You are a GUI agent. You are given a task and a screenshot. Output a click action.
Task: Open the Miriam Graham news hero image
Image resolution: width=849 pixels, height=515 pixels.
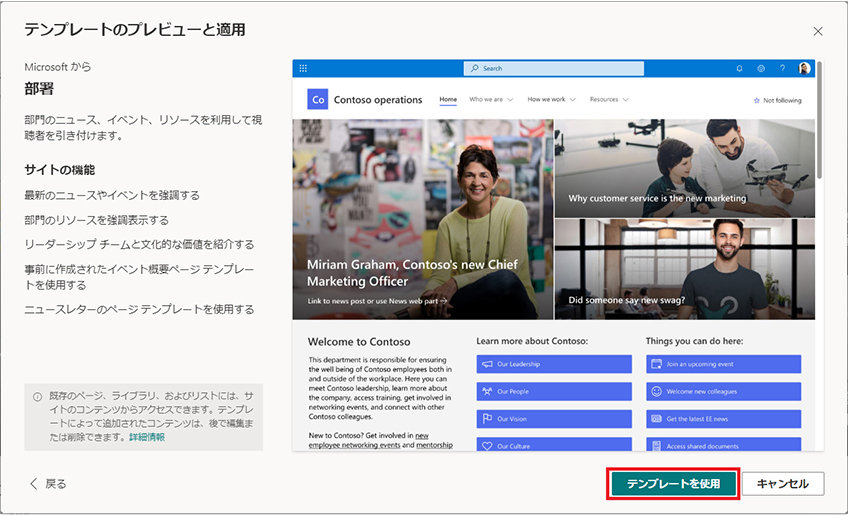click(x=423, y=219)
